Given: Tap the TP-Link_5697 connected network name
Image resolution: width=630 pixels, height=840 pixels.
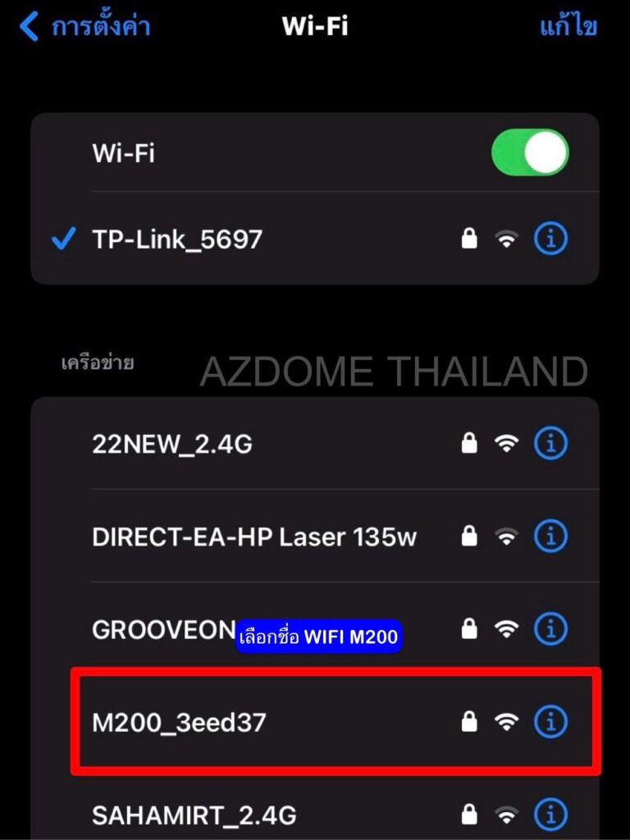Looking at the screenshot, I should [x=177, y=240].
